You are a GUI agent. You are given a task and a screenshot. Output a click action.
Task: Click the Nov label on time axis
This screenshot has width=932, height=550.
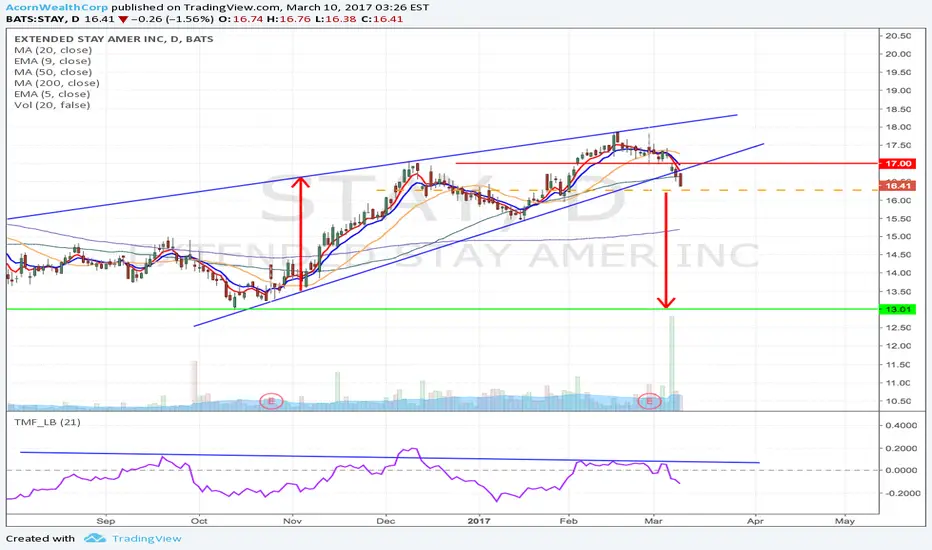pyautogui.click(x=292, y=521)
